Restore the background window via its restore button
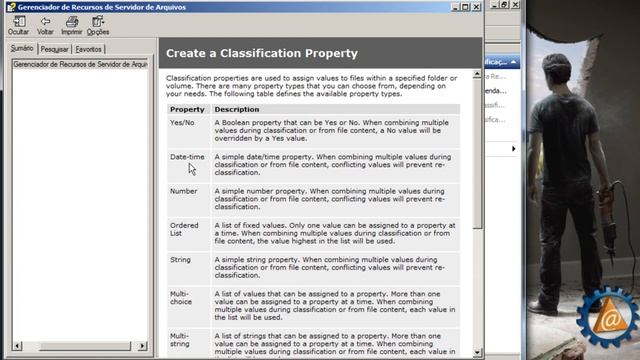This screenshot has width=640, height=360. point(504,4)
